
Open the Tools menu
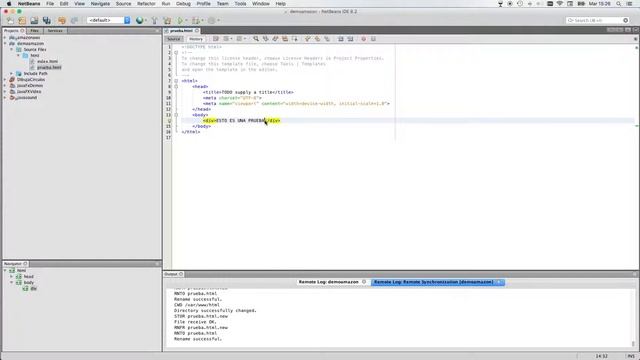[x=240, y=4]
